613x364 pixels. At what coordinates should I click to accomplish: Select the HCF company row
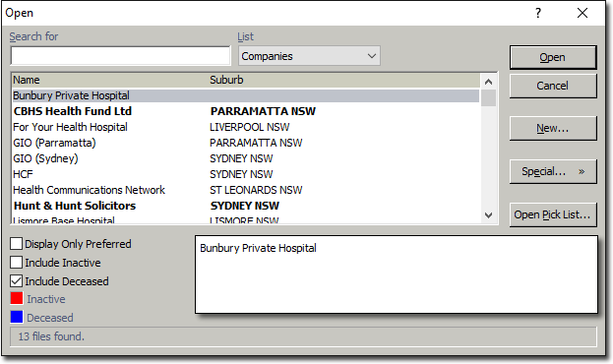click(246, 174)
